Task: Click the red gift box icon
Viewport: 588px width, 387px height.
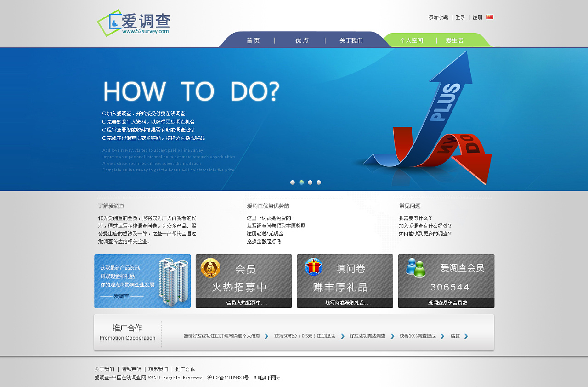Action: (313, 267)
